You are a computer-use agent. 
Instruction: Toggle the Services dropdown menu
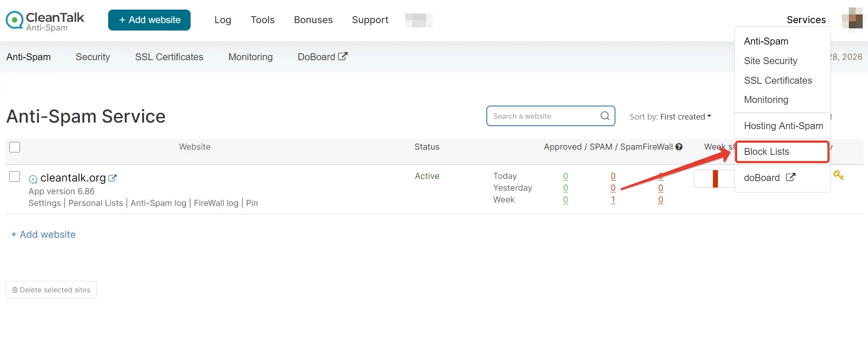click(x=806, y=20)
